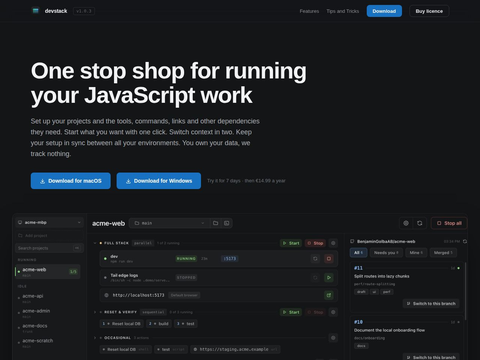Open the main branch dropdown
The height and width of the screenshot is (360, 480).
(x=170, y=223)
